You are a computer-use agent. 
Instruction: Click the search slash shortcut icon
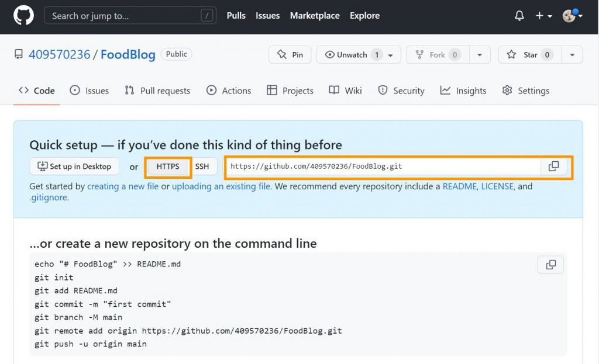click(x=206, y=16)
